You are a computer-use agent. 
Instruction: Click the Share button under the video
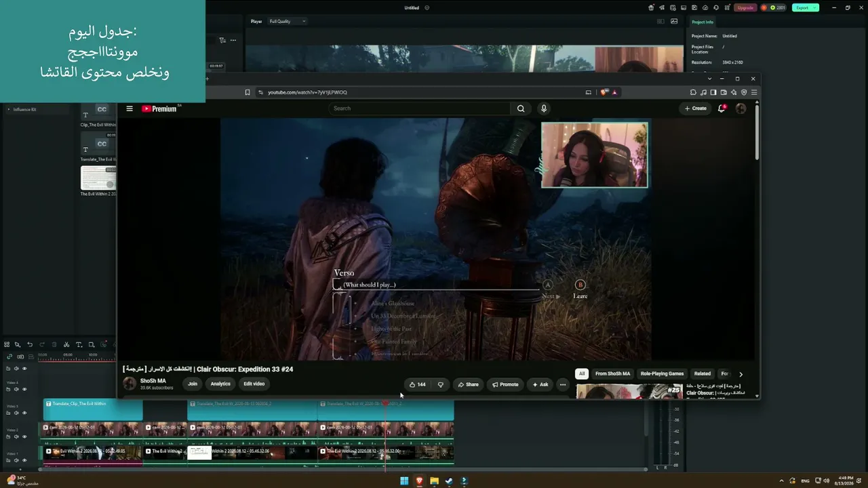pos(468,384)
